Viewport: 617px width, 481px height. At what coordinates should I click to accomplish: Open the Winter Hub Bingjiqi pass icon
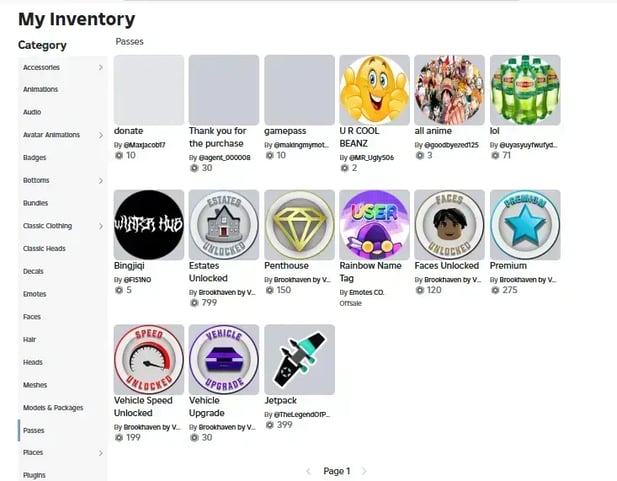point(149,225)
